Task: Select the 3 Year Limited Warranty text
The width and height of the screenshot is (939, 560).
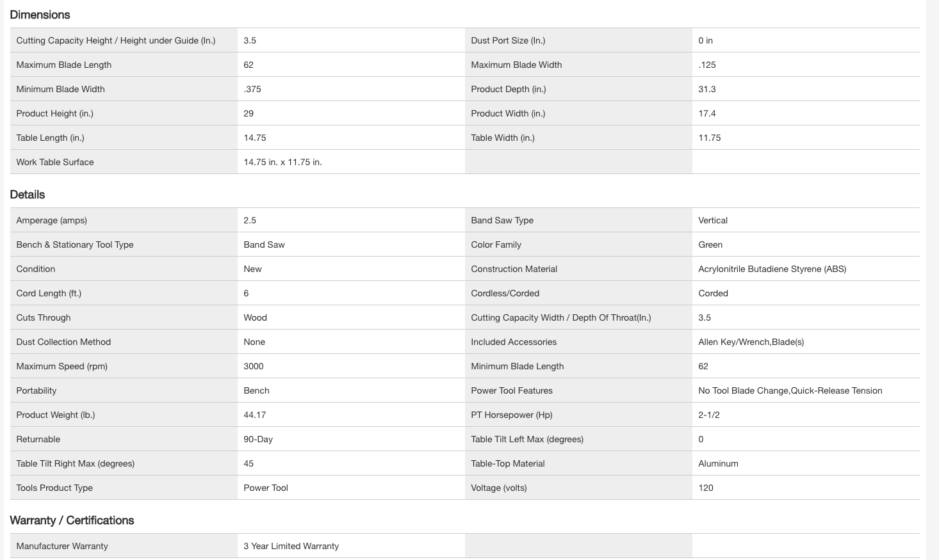Action: (x=291, y=546)
